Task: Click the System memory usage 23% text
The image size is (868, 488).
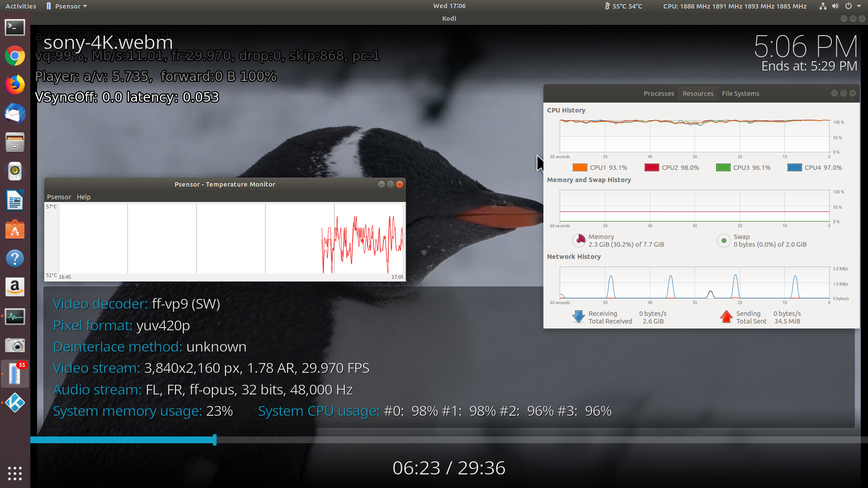Action: tap(143, 411)
